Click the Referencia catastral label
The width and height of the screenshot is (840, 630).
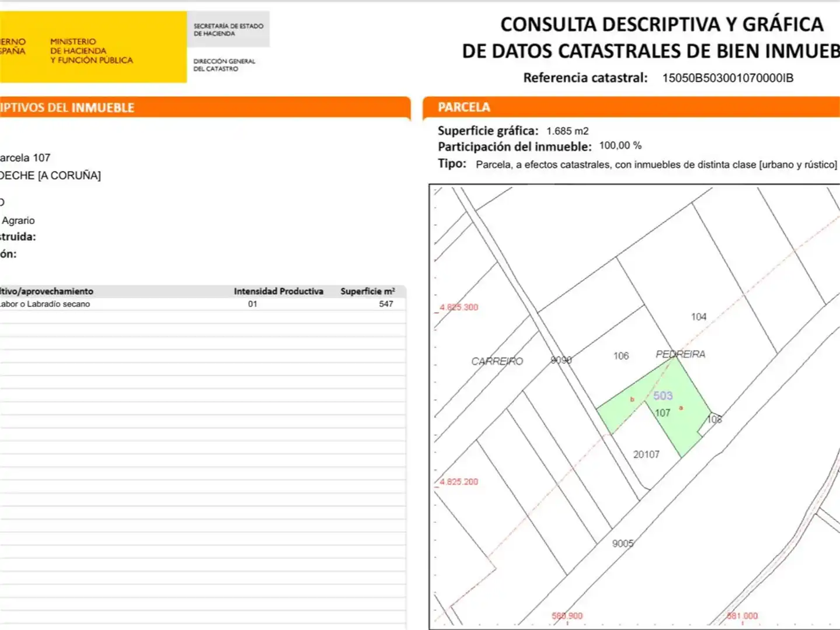pos(585,78)
